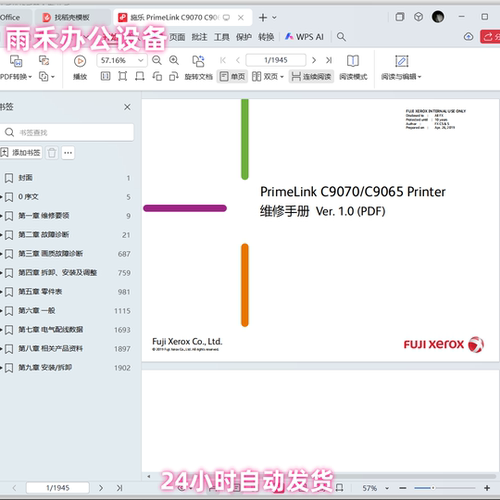Go to next page in toolbar
The height and width of the screenshot is (500, 500).
(314, 60)
